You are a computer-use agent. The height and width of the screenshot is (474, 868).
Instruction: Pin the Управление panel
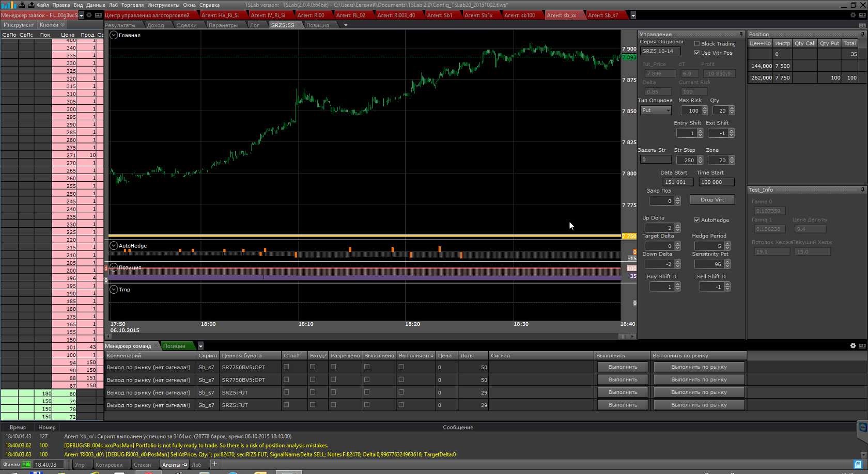pyautogui.click(x=741, y=35)
